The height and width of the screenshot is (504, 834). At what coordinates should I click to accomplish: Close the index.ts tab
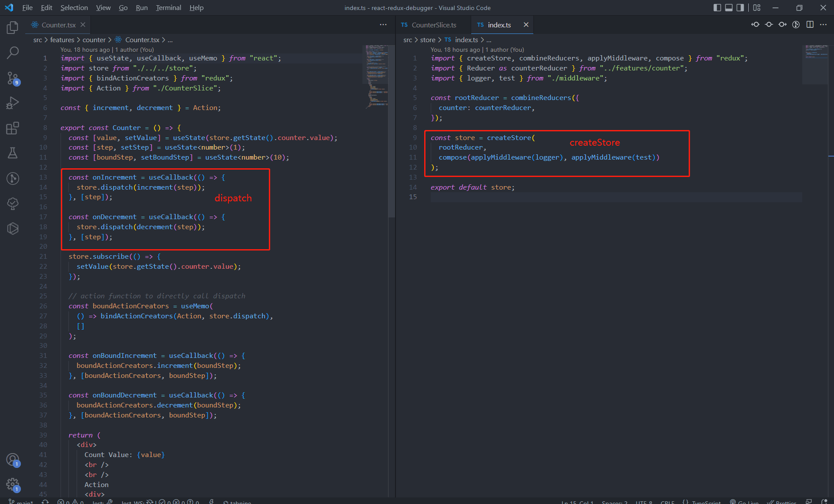click(526, 25)
